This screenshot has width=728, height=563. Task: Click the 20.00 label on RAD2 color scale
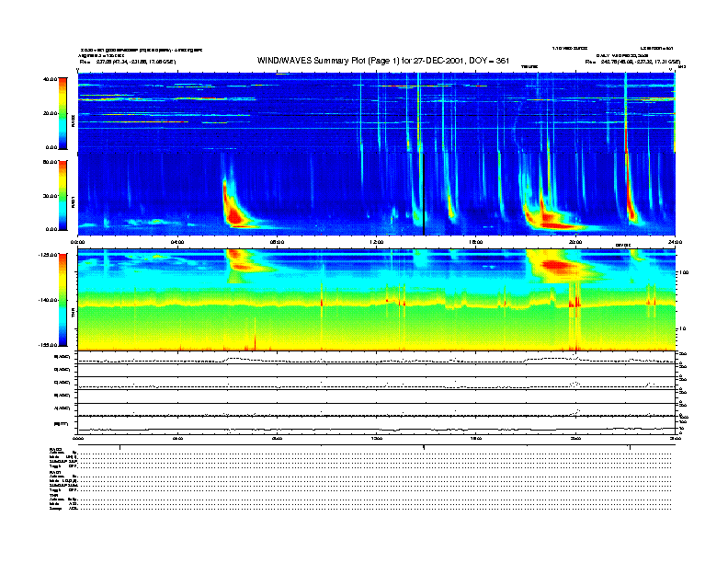51,113
